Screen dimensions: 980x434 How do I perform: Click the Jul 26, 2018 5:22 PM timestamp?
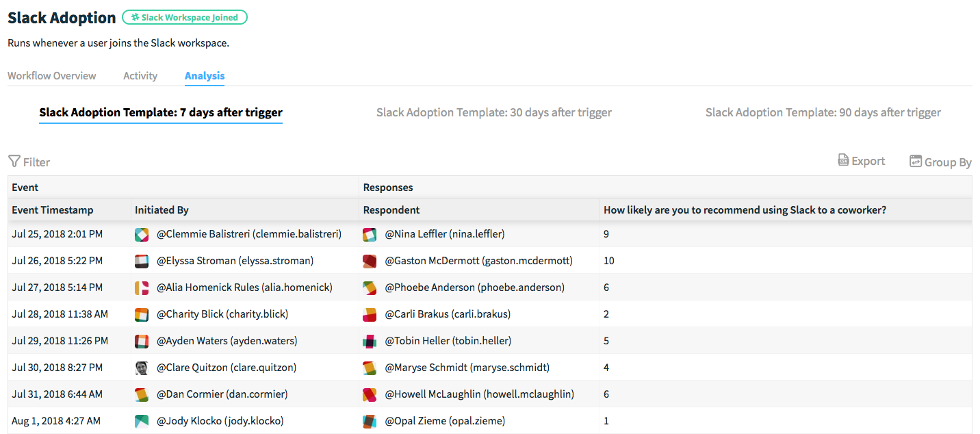[57, 261]
